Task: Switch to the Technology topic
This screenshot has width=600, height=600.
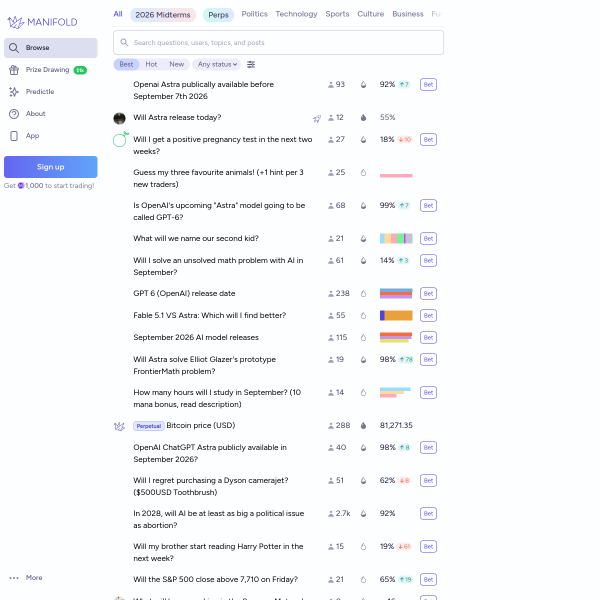Action: pos(297,14)
